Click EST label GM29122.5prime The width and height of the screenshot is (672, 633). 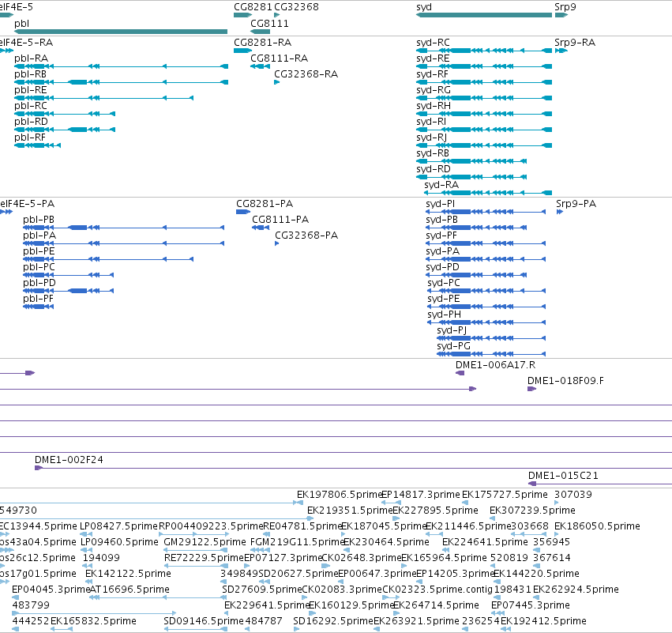click(205, 542)
